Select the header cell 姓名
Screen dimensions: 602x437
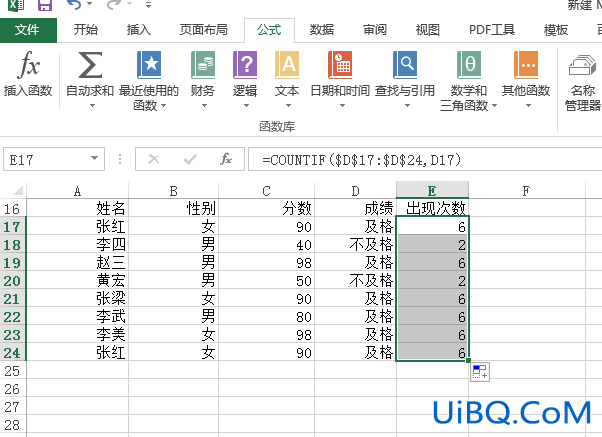[x=77, y=208]
